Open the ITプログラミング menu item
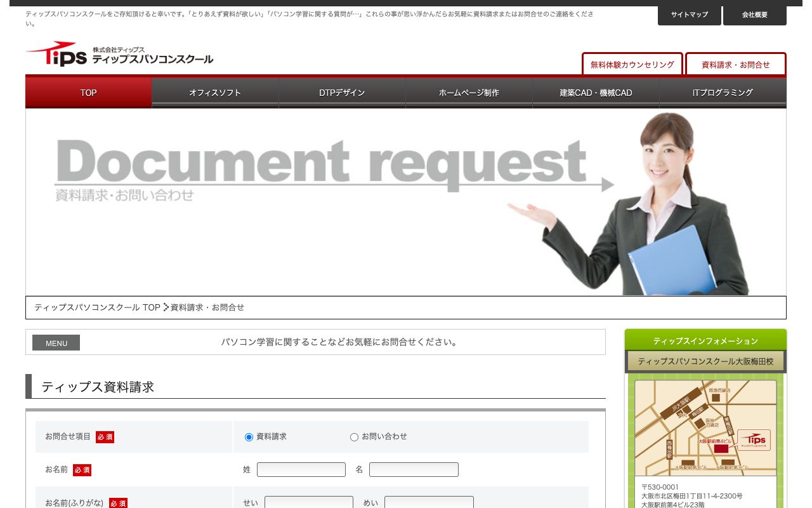812x508 pixels. click(x=723, y=93)
